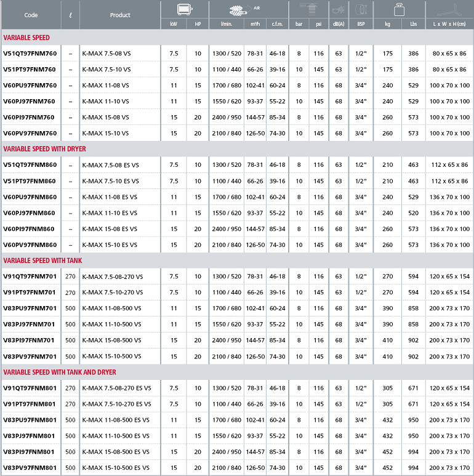Select code V91QT97FNM701
Image resolution: width=474 pixels, height=476 pixels.
coord(30,276)
